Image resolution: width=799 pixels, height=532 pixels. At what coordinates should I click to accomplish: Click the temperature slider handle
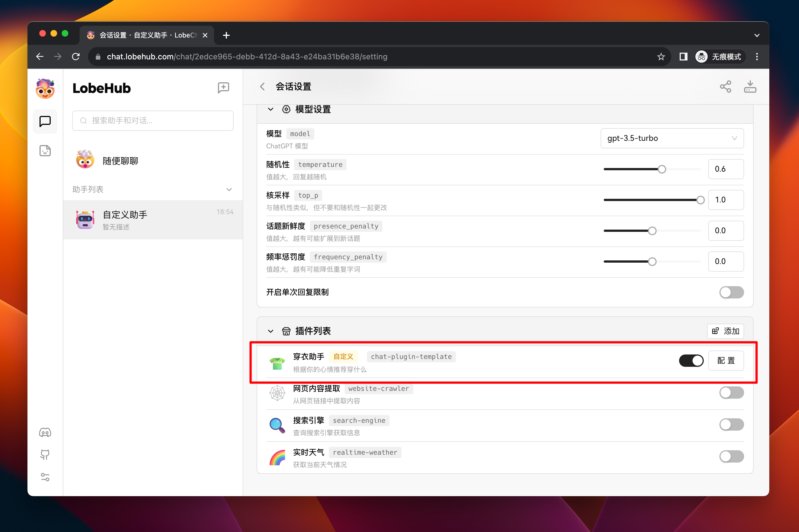tap(661, 169)
